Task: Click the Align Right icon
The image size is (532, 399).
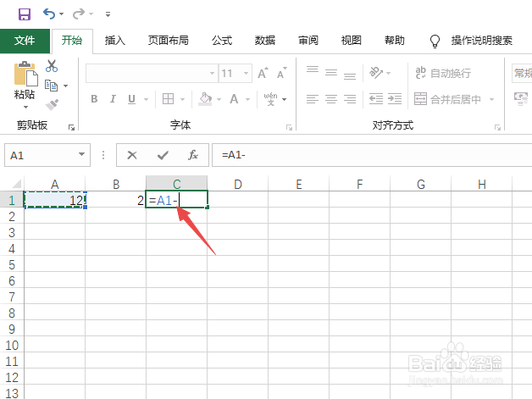Action: point(350,99)
